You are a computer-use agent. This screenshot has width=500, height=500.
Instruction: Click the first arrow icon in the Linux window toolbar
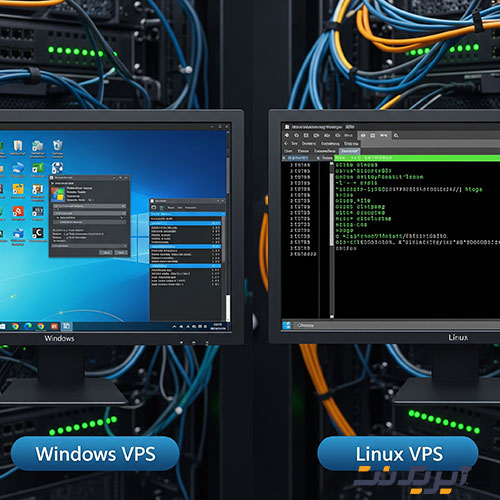click(x=287, y=135)
